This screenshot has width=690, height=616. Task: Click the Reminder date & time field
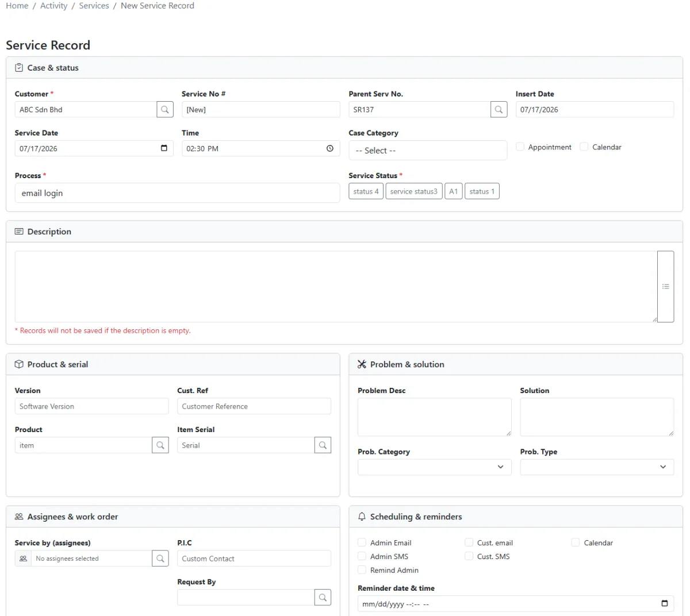click(x=516, y=604)
